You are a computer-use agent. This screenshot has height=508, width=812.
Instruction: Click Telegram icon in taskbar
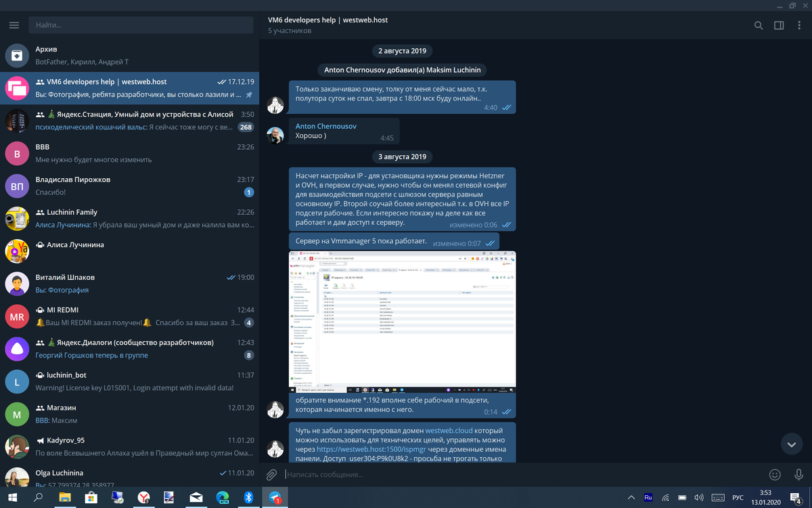275,498
